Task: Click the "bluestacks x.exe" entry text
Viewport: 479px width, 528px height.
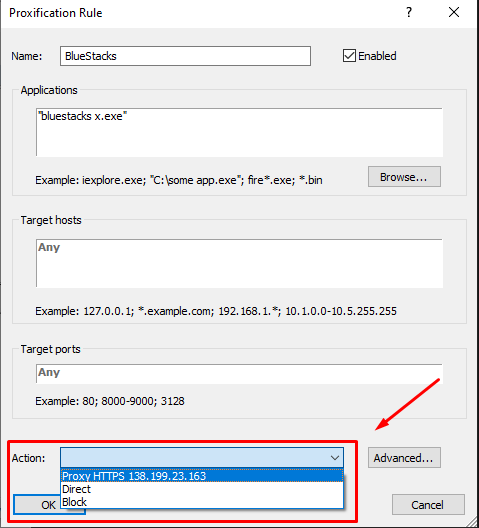Action: tap(83, 116)
